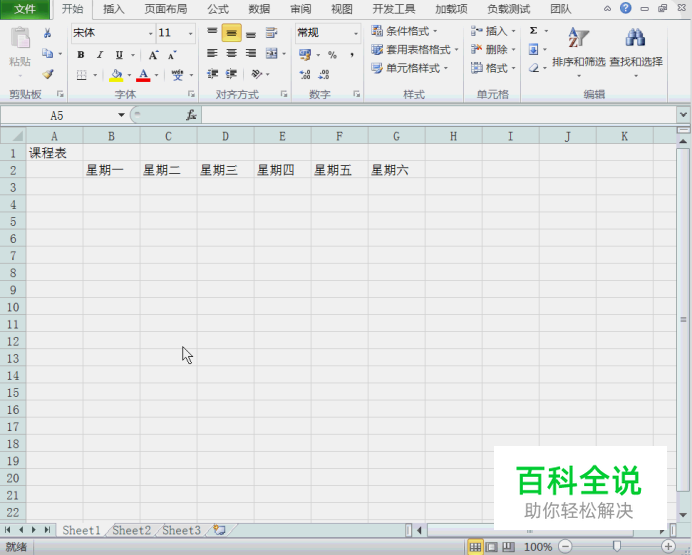Toggle Italic formatting
The image size is (692, 555).
[100, 55]
